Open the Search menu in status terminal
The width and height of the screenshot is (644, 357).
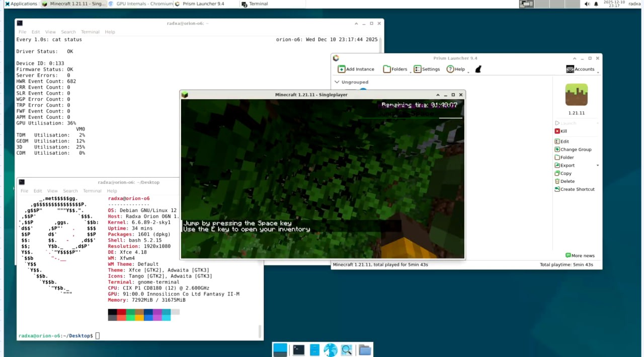pos(68,32)
